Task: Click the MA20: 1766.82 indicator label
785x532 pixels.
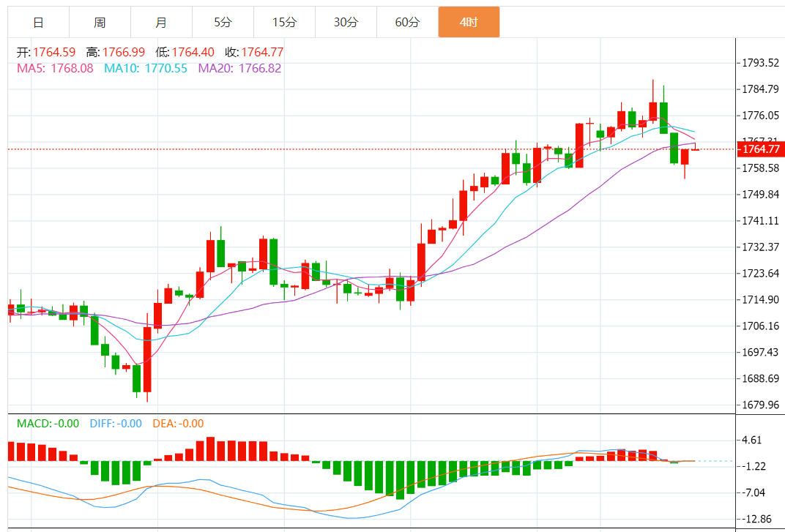Action: 239,68
